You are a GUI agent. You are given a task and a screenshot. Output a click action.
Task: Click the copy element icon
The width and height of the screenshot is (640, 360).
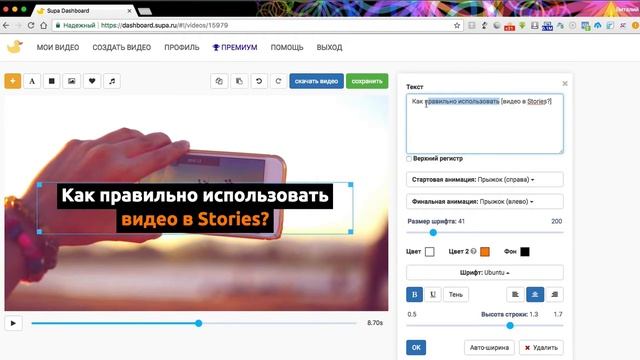click(x=219, y=81)
